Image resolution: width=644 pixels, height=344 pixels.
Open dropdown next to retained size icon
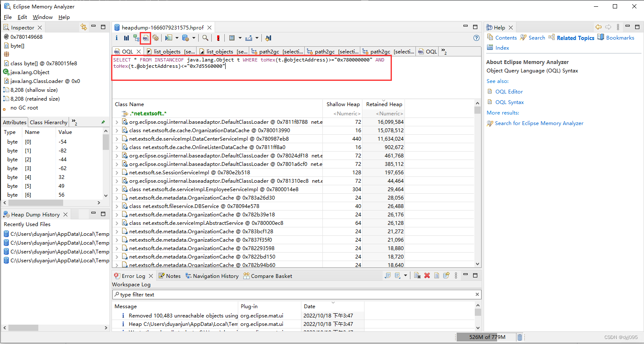point(240,38)
